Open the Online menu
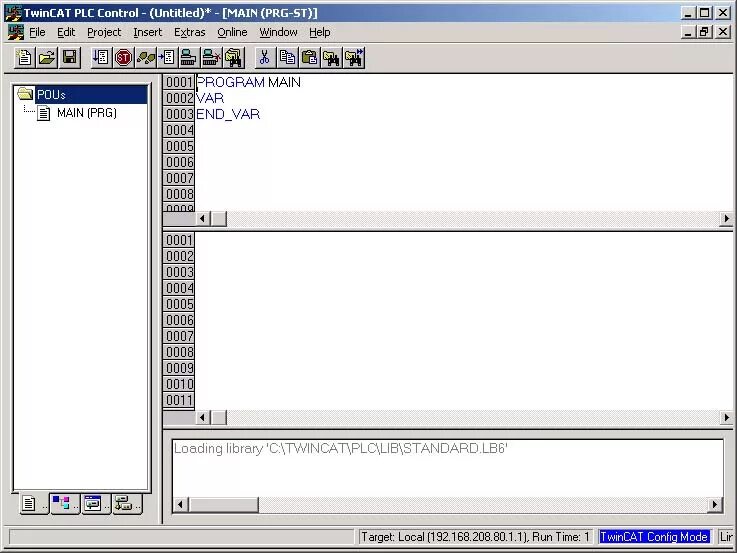Image resolution: width=737 pixels, height=553 pixels. pyautogui.click(x=232, y=32)
